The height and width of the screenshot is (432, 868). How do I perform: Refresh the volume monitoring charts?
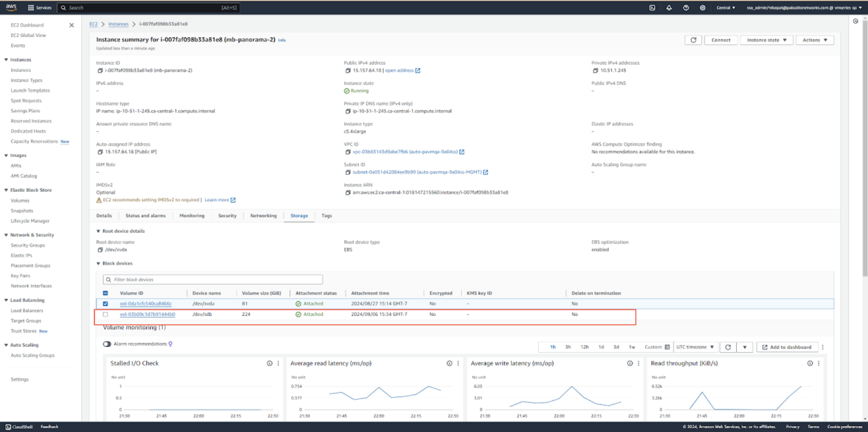(728, 347)
